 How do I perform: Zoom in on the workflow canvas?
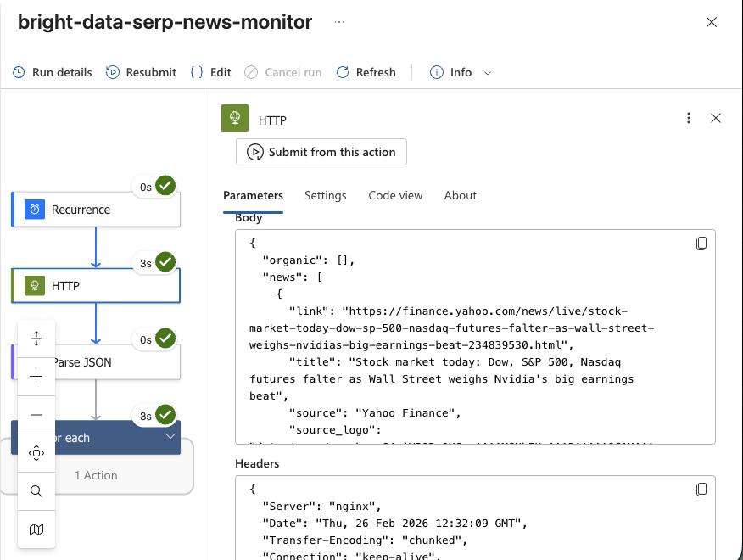tap(36, 377)
